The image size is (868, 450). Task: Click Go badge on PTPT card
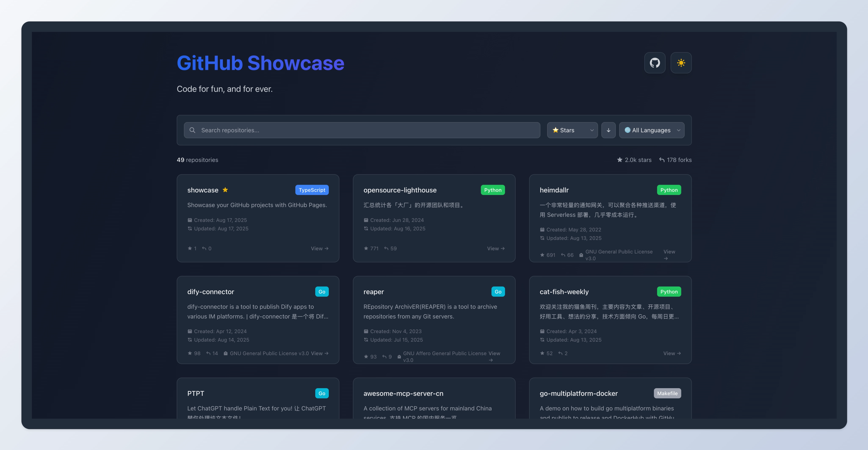322,393
